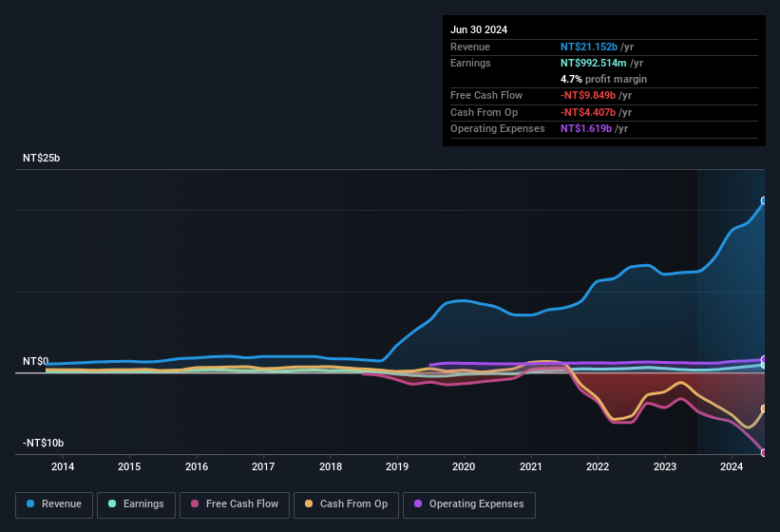This screenshot has height=532, width=780.
Task: Select the 2019 label on the time axis
Action: coord(397,466)
